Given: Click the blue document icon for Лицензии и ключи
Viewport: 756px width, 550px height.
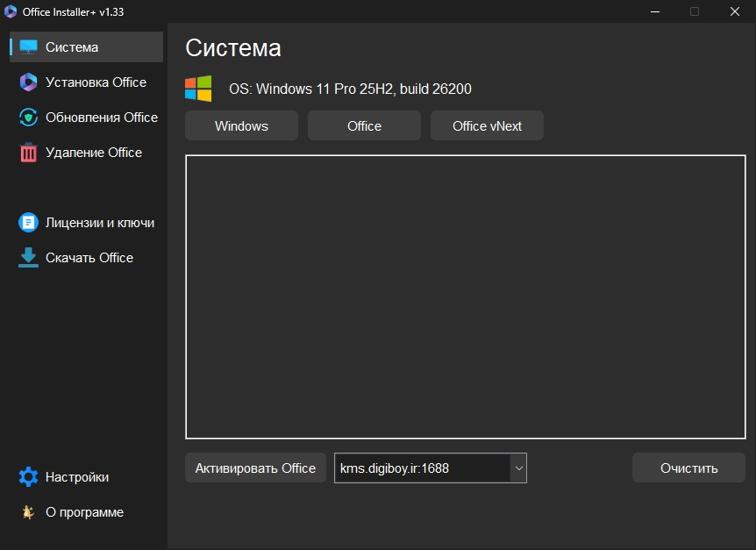Looking at the screenshot, I should click(28, 223).
